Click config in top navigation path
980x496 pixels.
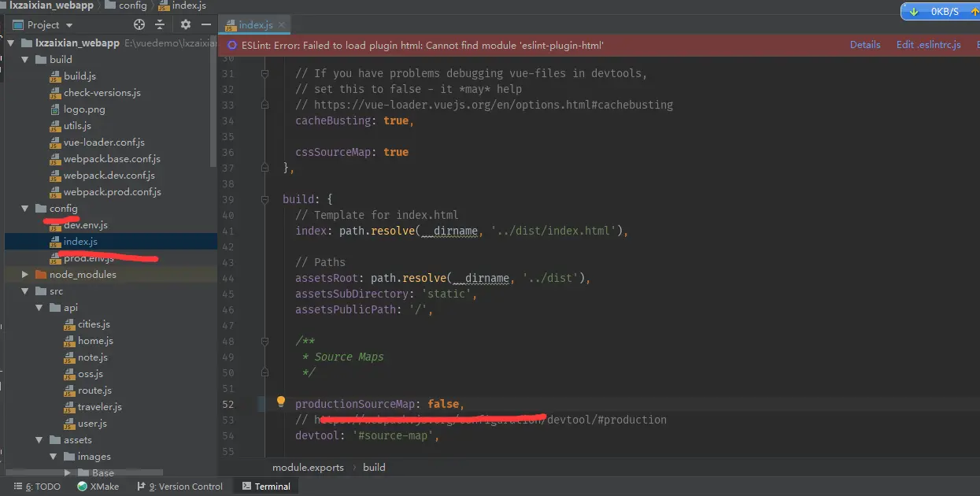click(x=126, y=6)
